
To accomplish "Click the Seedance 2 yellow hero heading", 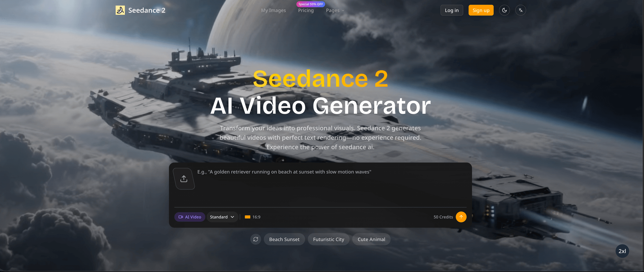I will (320, 79).
